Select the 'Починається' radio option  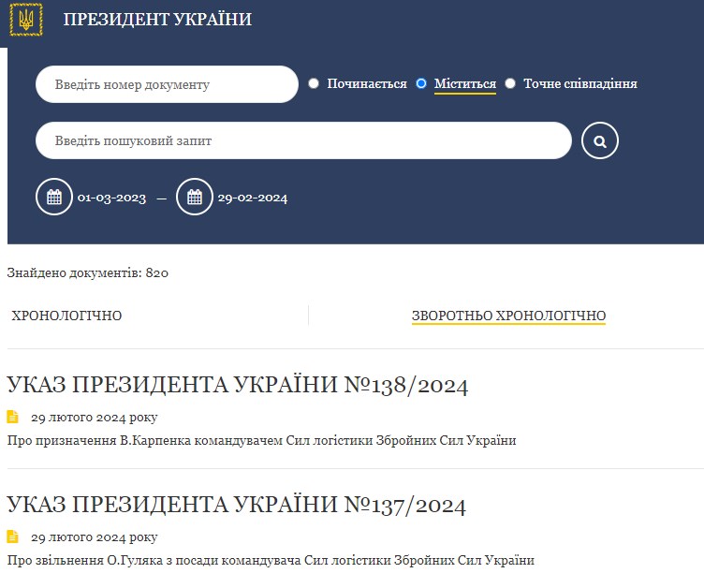tap(314, 83)
